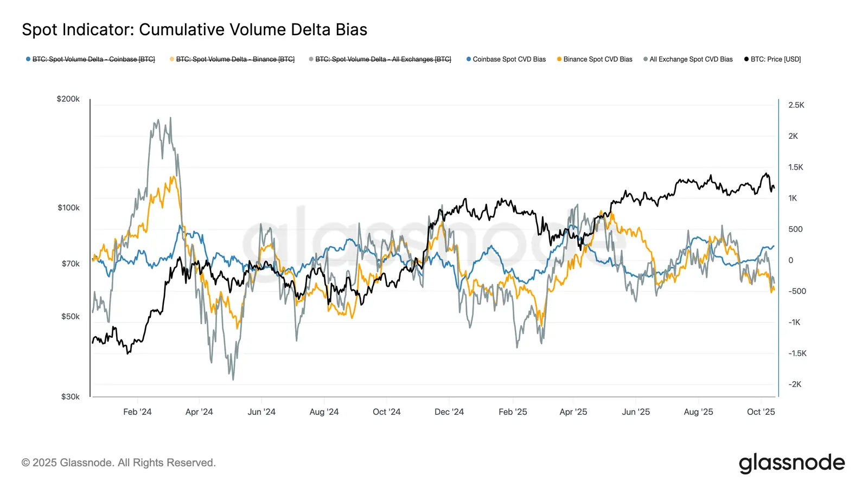Image resolution: width=868 pixels, height=488 pixels.
Task: Show the Spot Volume Delta - All Exchanges series
Action: (383, 59)
